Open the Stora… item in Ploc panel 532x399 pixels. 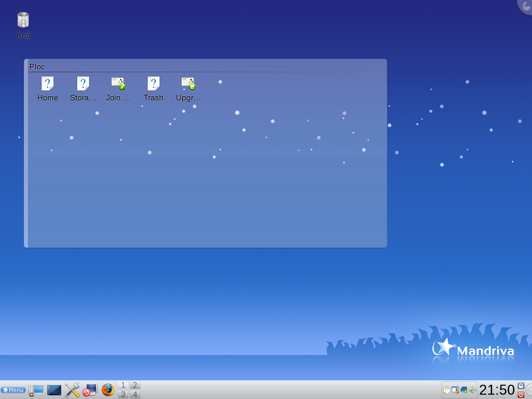(83, 89)
